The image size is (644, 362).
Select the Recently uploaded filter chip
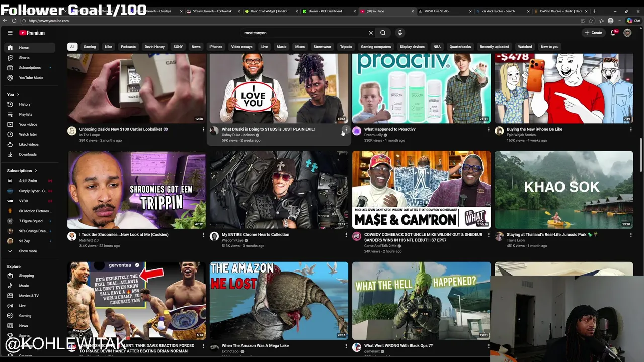click(x=495, y=47)
